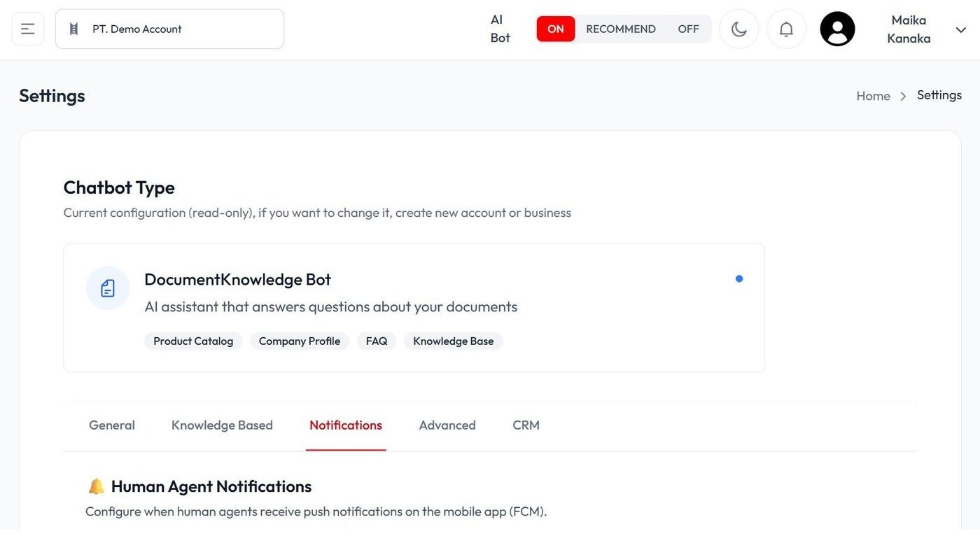The width and height of the screenshot is (980, 538).
Task: Switch to the General tab
Action: point(112,425)
